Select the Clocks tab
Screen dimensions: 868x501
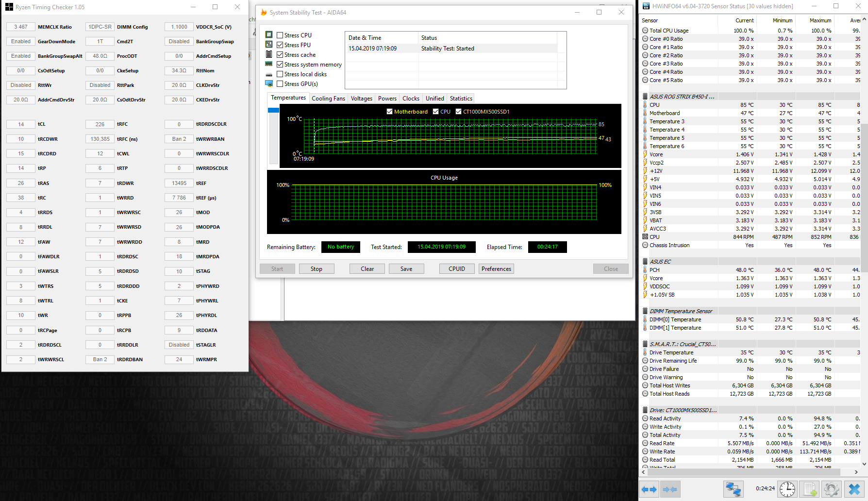click(411, 99)
